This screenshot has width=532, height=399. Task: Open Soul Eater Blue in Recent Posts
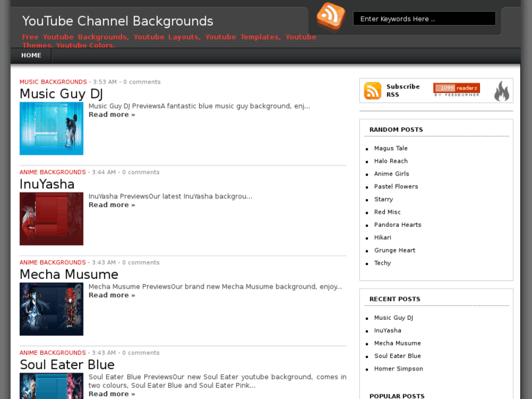tap(397, 356)
